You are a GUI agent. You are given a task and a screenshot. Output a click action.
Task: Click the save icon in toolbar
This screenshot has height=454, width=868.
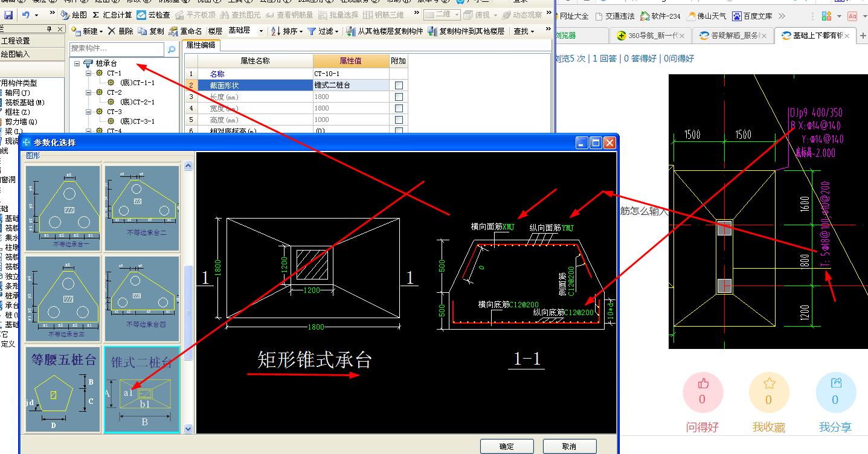pyautogui.click(x=8, y=15)
